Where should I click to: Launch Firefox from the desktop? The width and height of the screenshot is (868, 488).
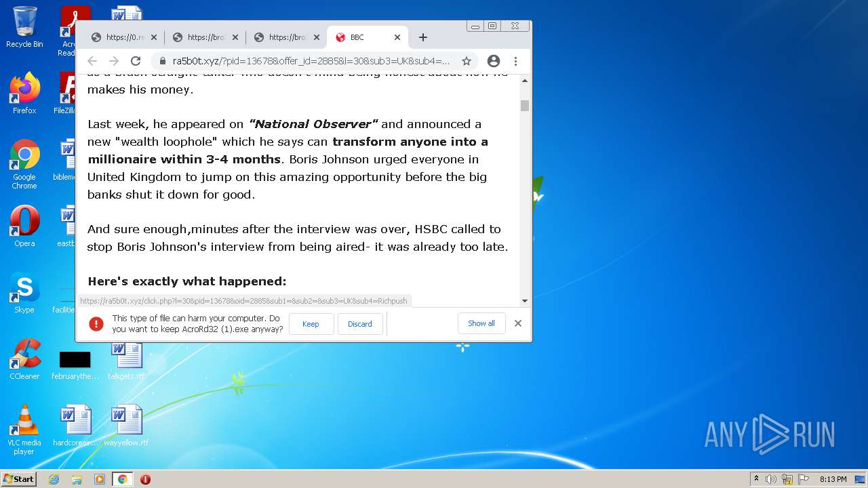point(24,94)
